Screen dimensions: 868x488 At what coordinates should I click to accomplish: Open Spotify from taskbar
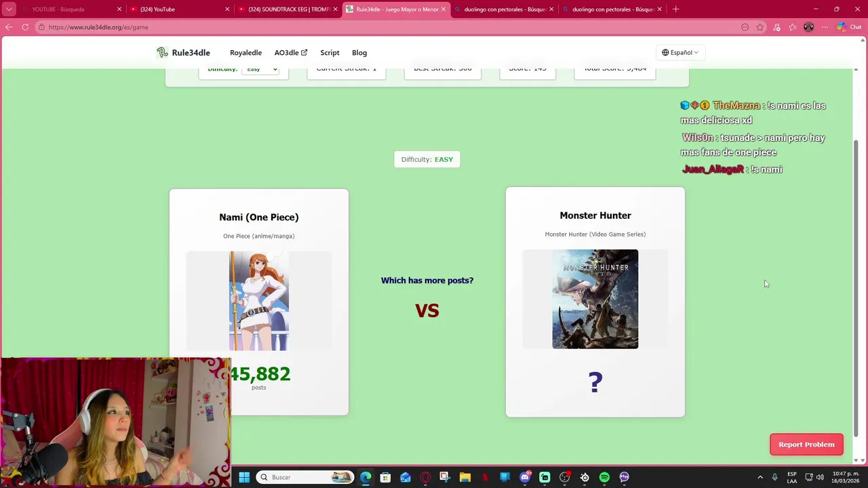tap(604, 477)
